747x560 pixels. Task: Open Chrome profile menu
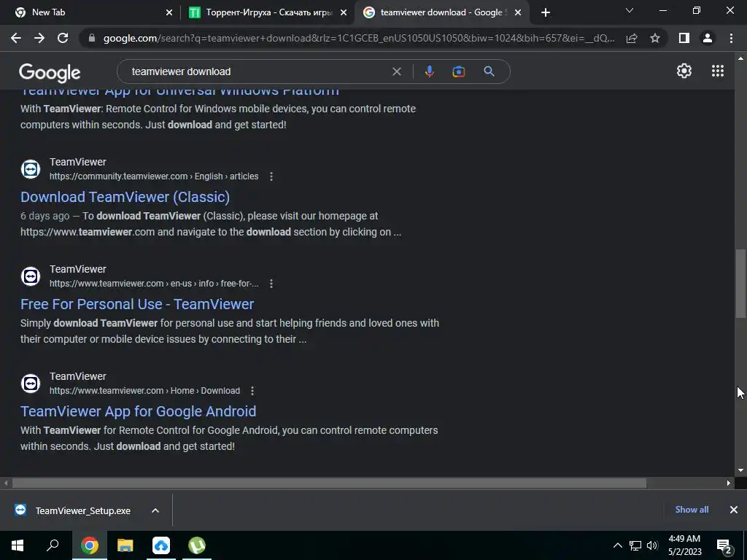click(708, 38)
